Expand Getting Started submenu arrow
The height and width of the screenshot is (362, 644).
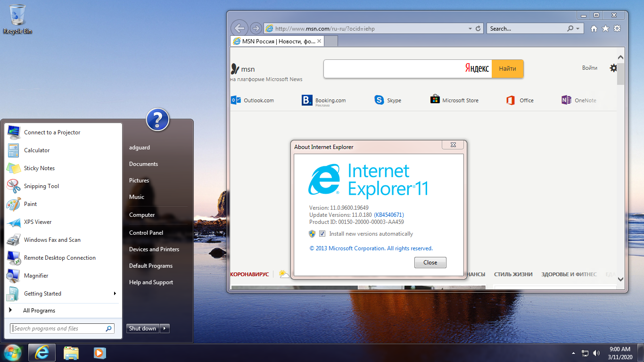click(115, 294)
